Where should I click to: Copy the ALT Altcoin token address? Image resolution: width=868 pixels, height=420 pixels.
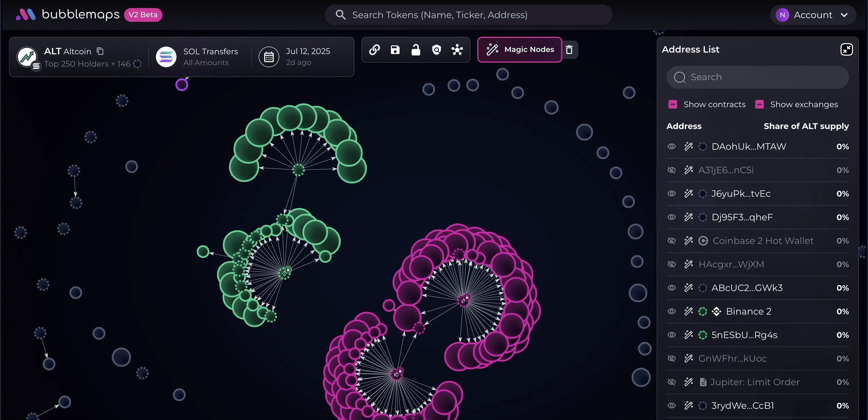coord(100,51)
